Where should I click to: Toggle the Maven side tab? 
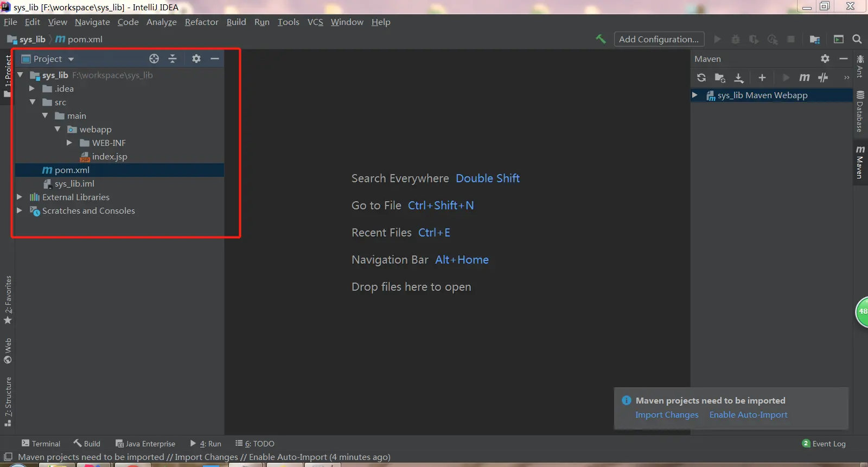tap(860, 162)
